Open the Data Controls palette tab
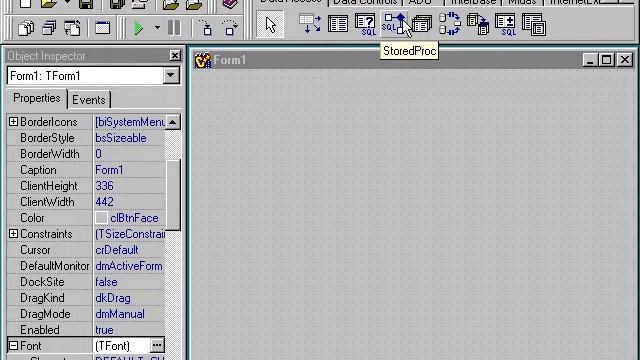 (364, 2)
